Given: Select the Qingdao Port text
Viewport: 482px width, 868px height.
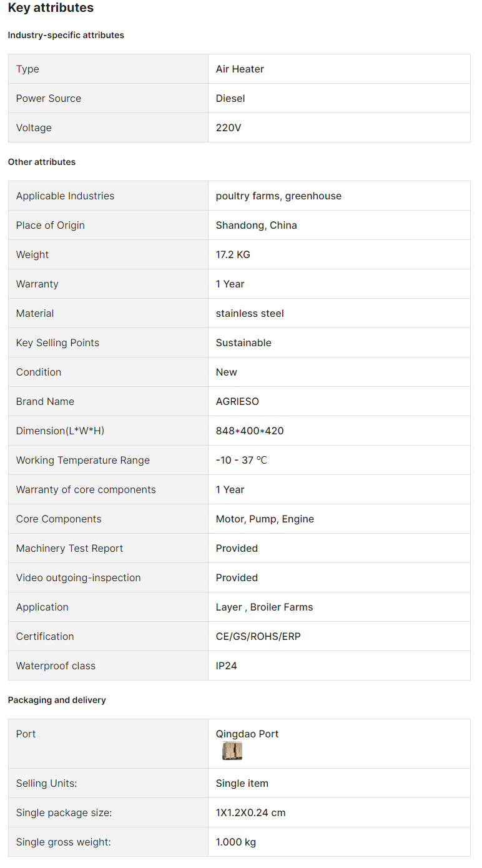Looking at the screenshot, I should pos(247,734).
